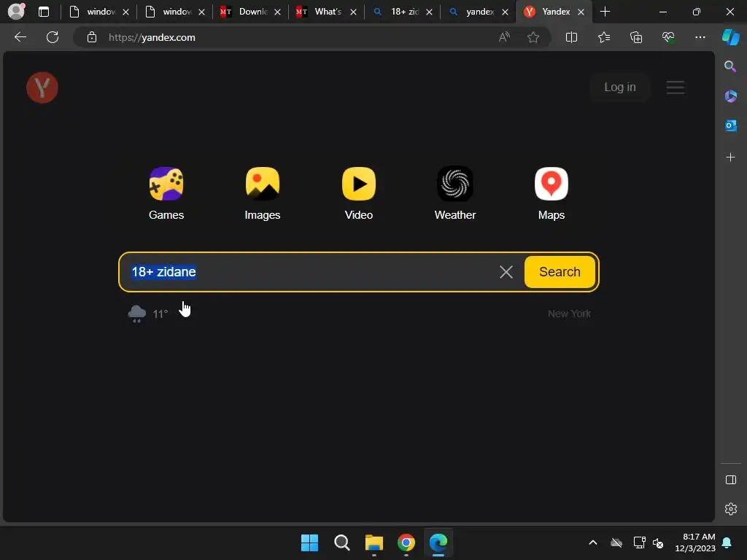This screenshot has width=747, height=560.
Task: Open Windows taskbar search
Action: (x=341, y=542)
